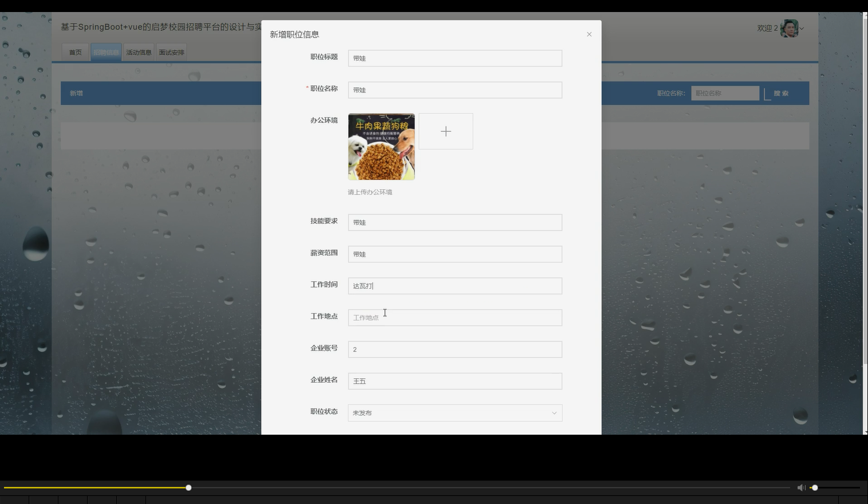Click the video progress bar handle
Viewport: 868px width, 504px height.
(x=188, y=487)
